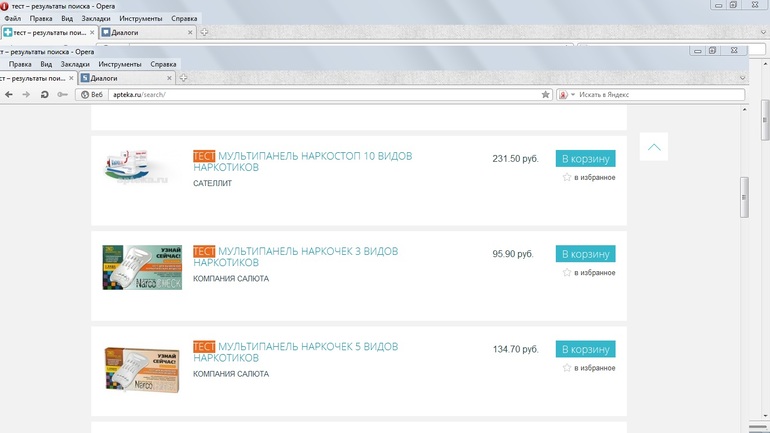The height and width of the screenshot is (433, 770).
Task: Open the Наркостоп 10 видов product image
Action: tap(142, 165)
